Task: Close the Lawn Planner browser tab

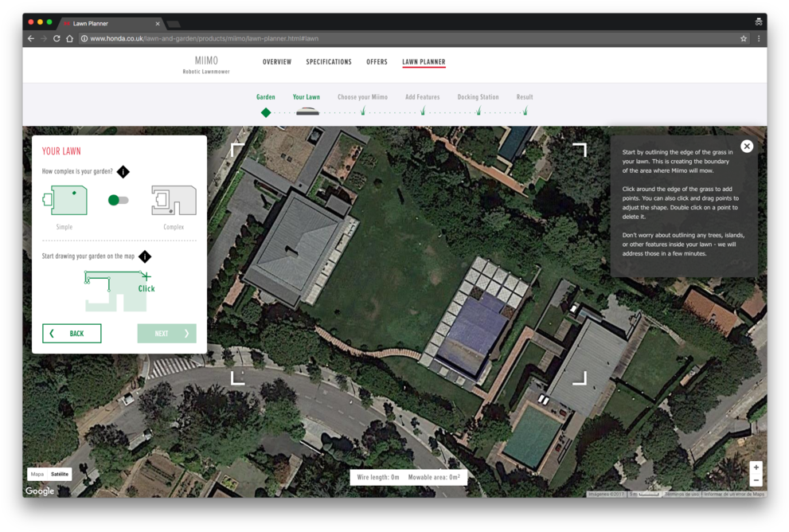Action: click(158, 24)
